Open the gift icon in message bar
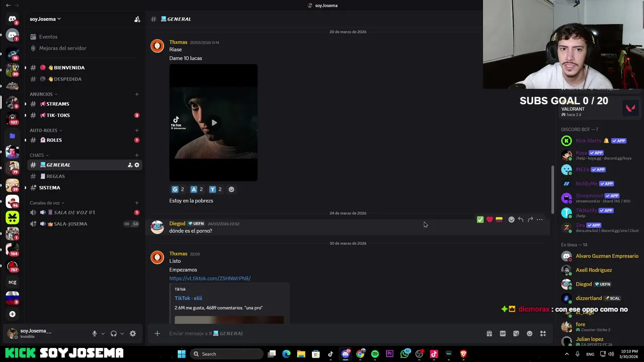This screenshot has width=644, height=362. tap(489, 333)
